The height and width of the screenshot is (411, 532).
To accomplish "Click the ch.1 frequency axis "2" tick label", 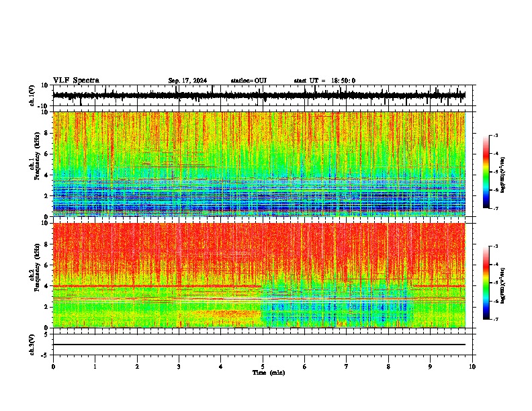I will [46, 195].
